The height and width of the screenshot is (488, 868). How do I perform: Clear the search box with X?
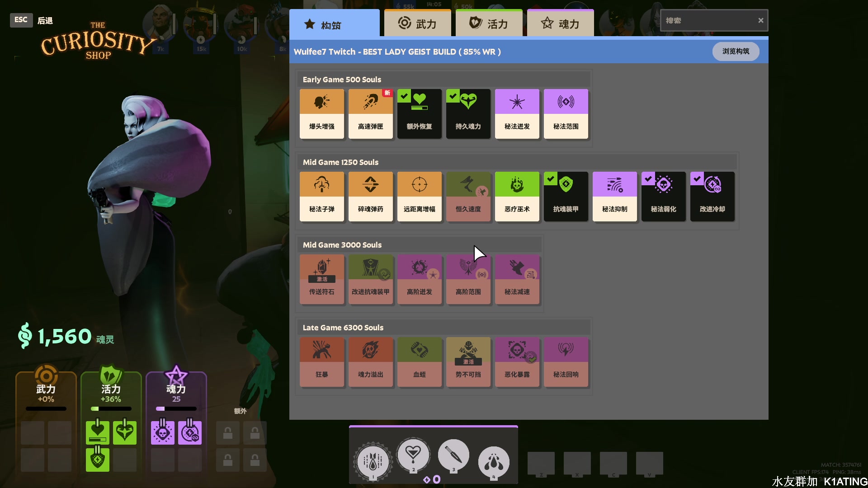760,20
